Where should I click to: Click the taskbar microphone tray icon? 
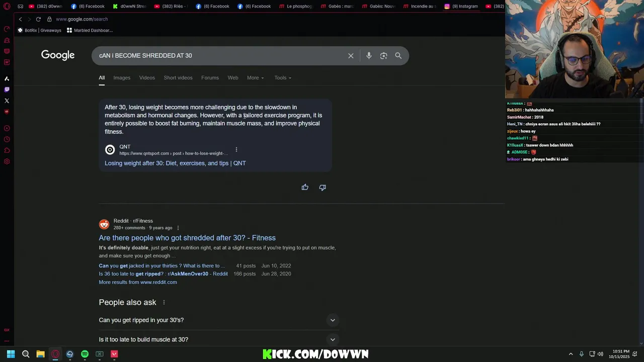pos(581,354)
